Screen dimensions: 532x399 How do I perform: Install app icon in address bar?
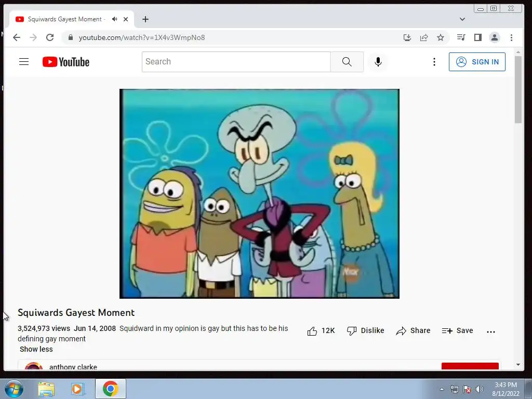407,37
